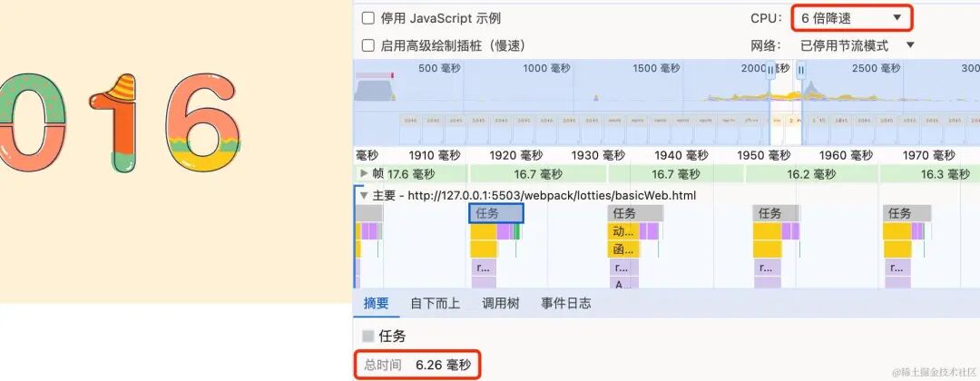Click the 1970 毫秒 ruler label
Screen dimensions: 980x381
coord(928,155)
